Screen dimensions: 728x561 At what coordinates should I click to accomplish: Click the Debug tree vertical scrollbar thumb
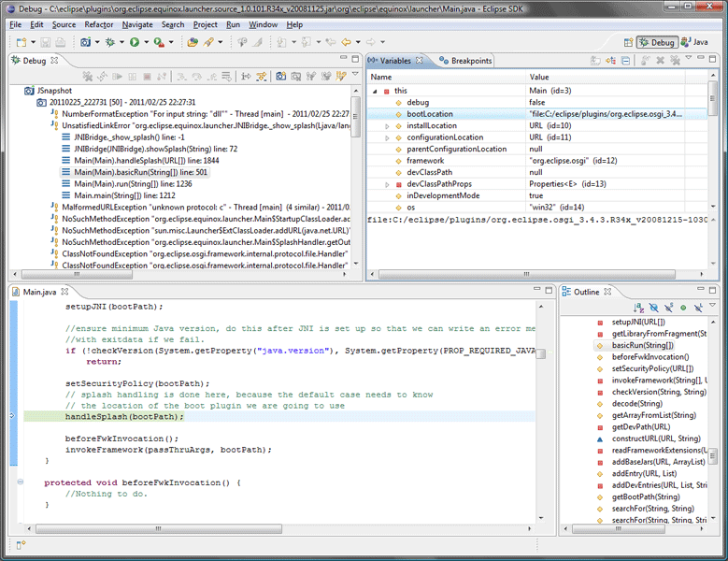[355, 117]
